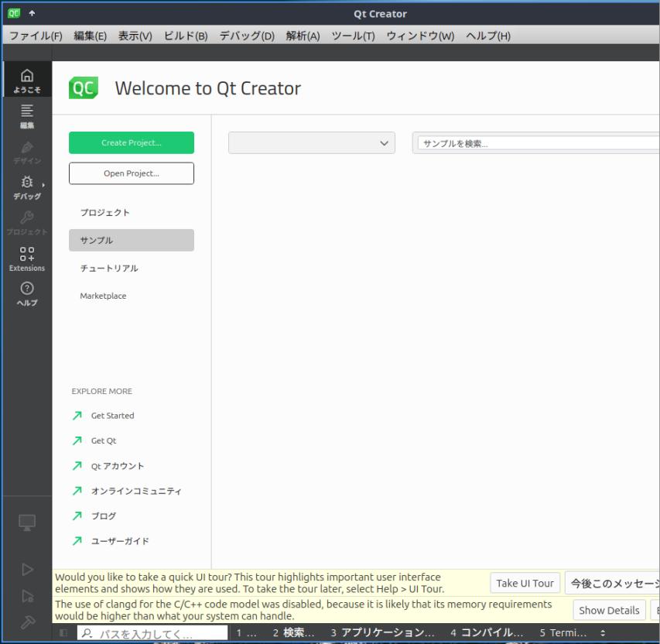Click the Start Debugging icon in sidebar

[27, 596]
